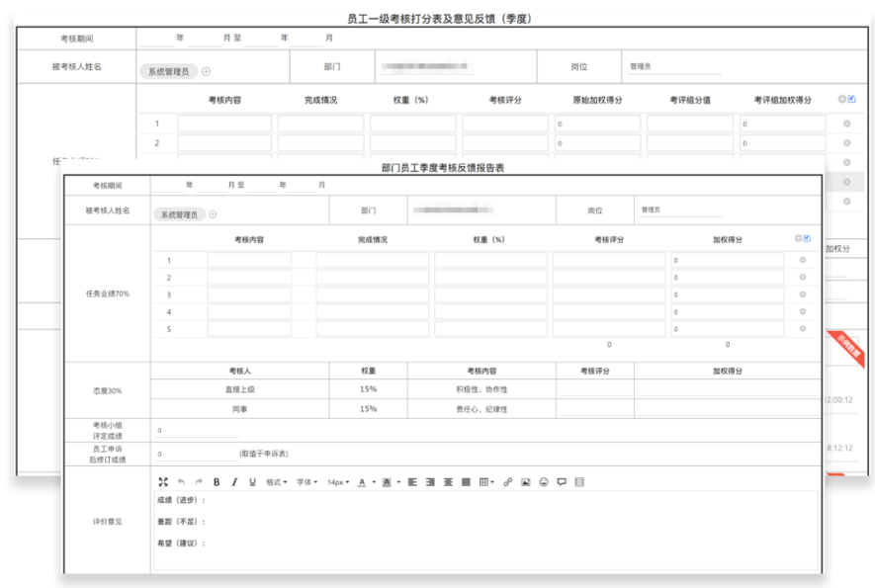
Task: Justify text in the editor toolbar
Action: pos(466,482)
